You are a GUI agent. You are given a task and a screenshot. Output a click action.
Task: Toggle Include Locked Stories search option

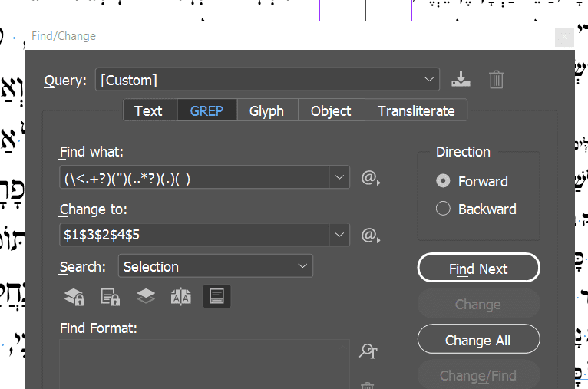(x=110, y=297)
